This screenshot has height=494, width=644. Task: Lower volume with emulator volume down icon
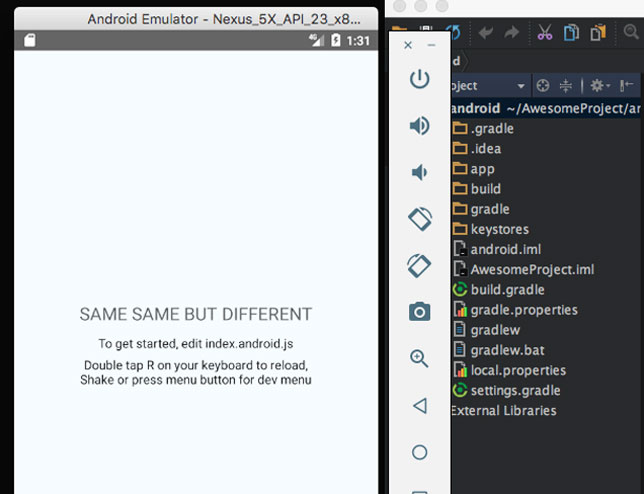point(419,172)
